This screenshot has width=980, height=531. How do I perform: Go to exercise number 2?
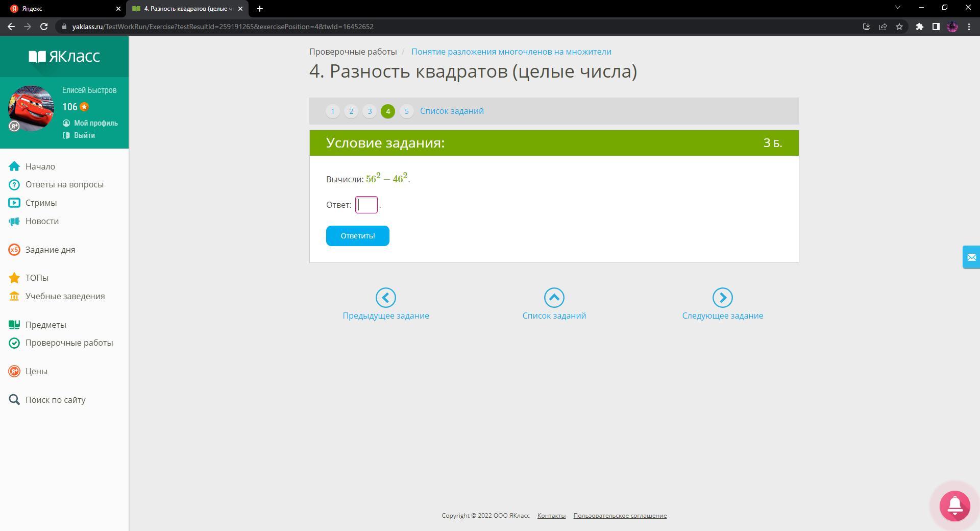351,111
